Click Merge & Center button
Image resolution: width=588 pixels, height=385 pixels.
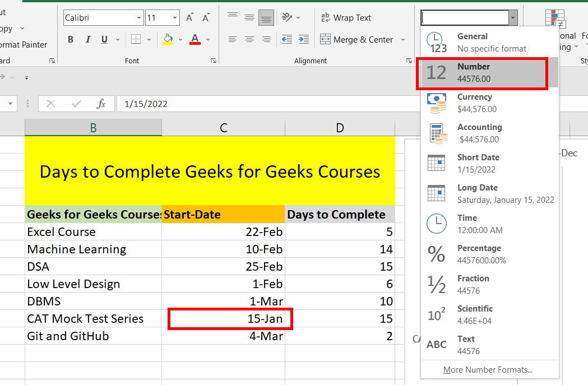(356, 39)
